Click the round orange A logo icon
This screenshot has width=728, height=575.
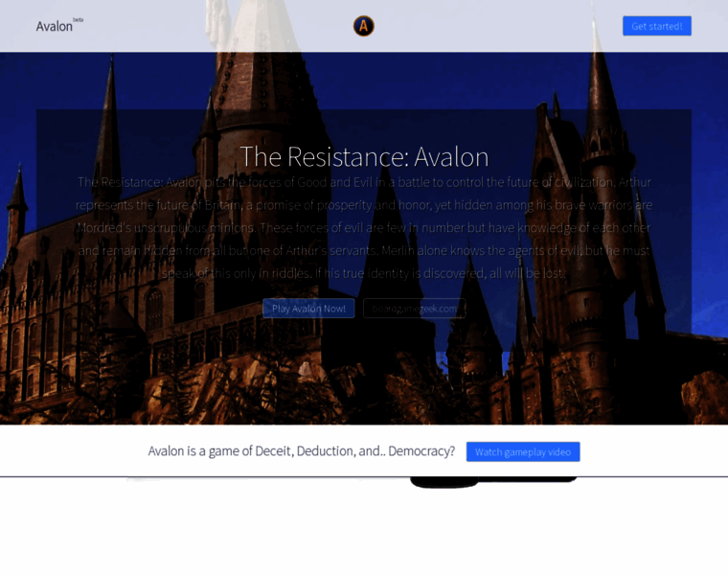click(x=364, y=26)
